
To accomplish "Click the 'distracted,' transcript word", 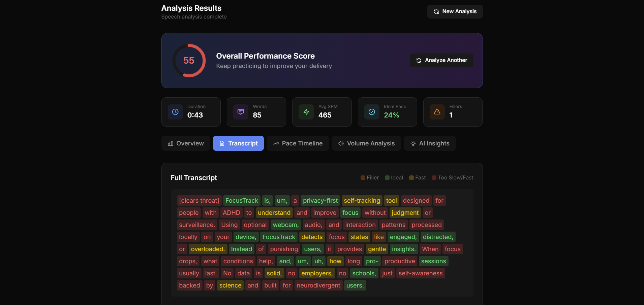I will coord(438,237).
